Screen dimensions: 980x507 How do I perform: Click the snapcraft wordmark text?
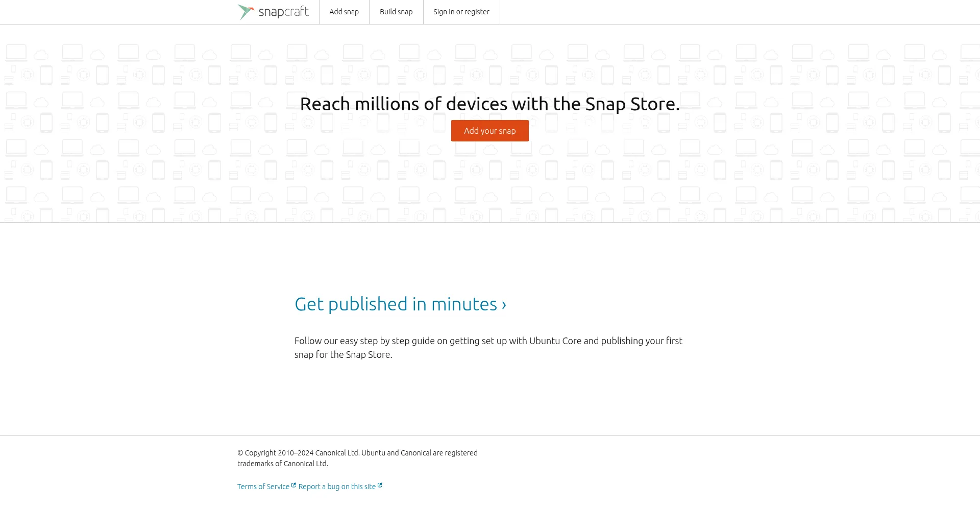pos(283,12)
